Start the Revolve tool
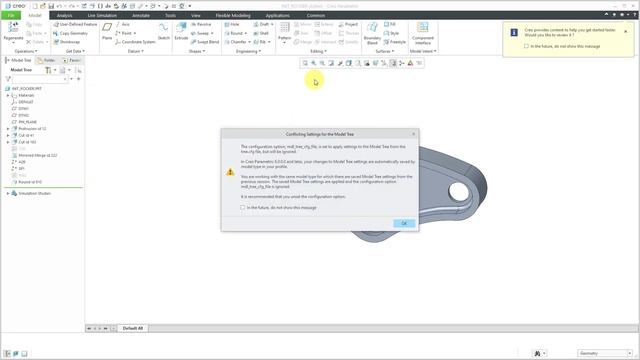The height and width of the screenshot is (360, 640). (x=201, y=24)
